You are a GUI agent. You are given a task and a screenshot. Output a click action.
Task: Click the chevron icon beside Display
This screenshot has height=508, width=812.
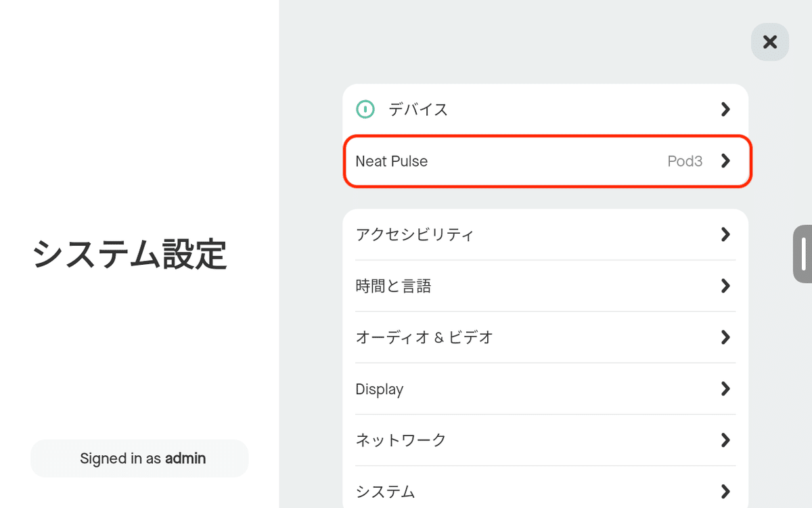[725, 389]
